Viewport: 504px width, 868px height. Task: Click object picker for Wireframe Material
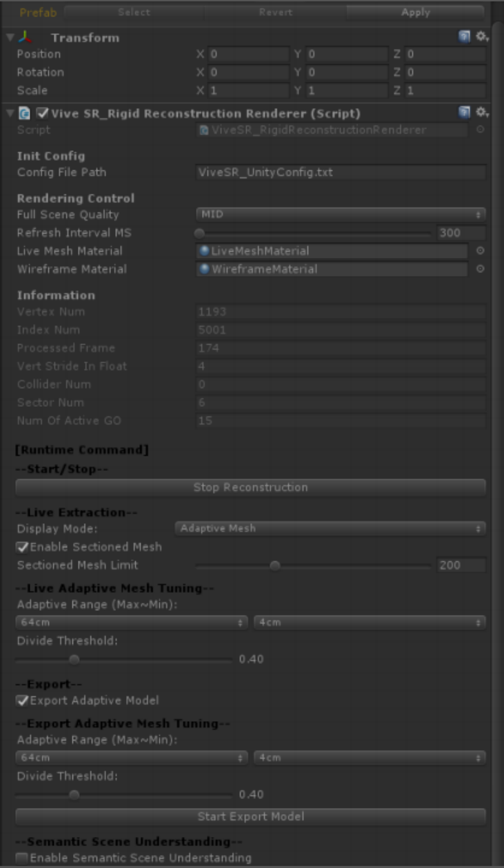click(480, 269)
